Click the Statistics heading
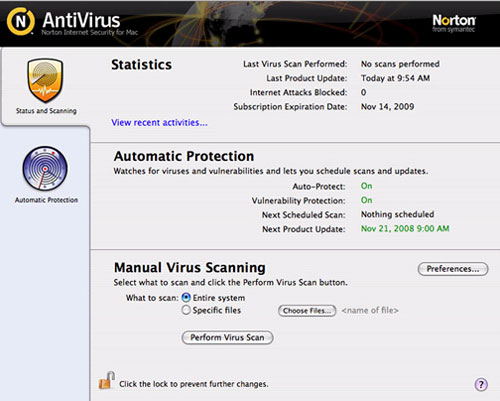This screenshot has height=401, width=500. pyautogui.click(x=142, y=65)
